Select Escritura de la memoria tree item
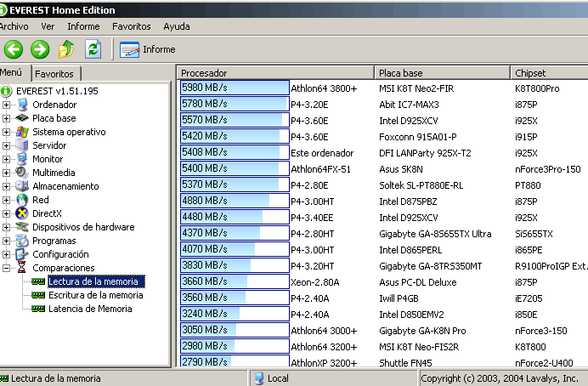Image resolution: width=588 pixels, height=386 pixels. (96, 295)
